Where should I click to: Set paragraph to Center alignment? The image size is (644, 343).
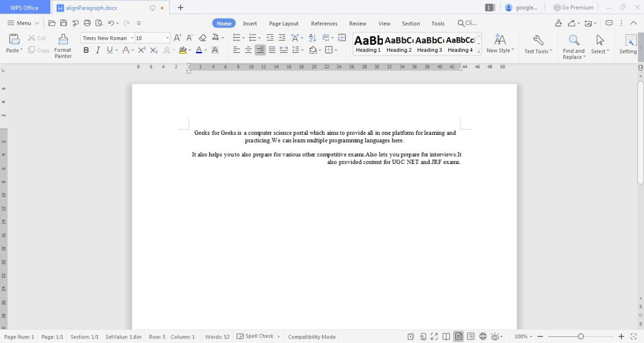[x=248, y=50]
